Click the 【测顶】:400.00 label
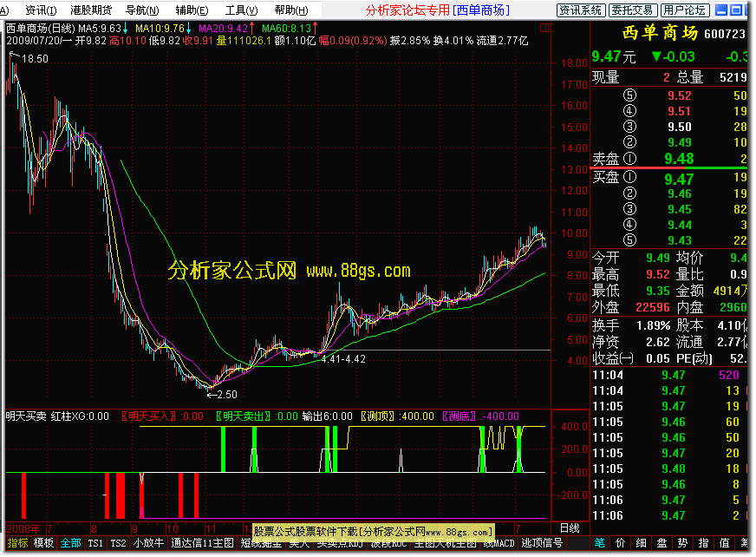 tap(395, 416)
